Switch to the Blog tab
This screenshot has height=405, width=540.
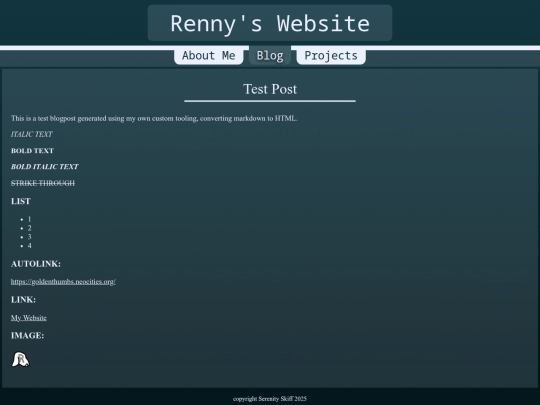(x=270, y=55)
